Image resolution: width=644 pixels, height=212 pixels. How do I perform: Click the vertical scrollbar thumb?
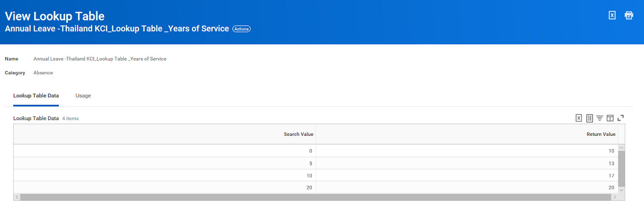(621, 168)
